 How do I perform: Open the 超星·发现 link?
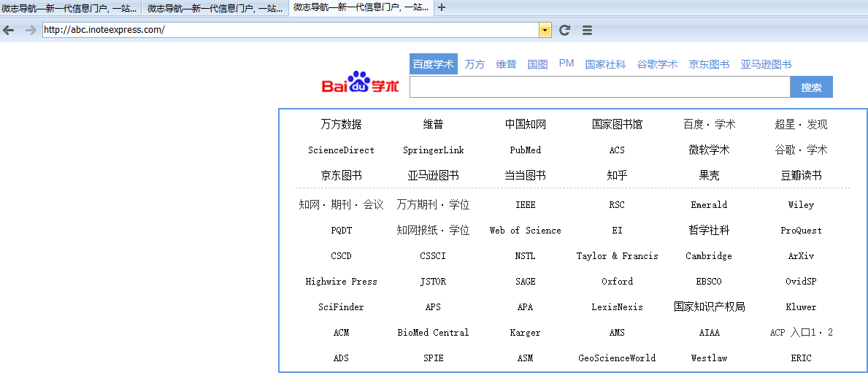801,125
